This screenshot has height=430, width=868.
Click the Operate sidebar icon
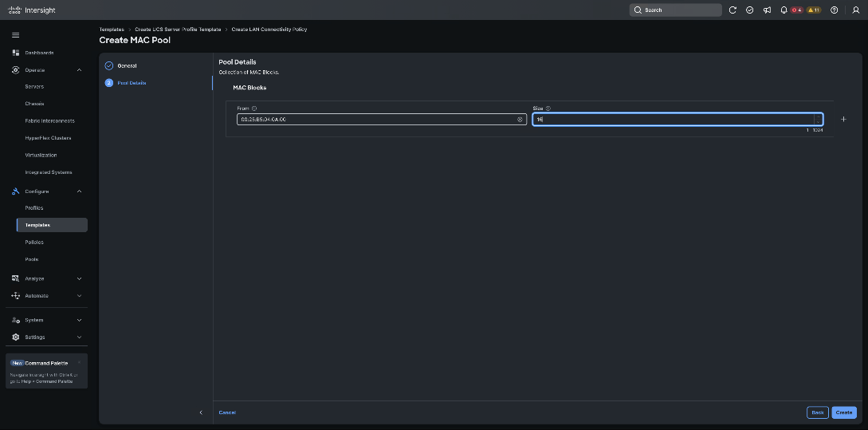tap(15, 70)
